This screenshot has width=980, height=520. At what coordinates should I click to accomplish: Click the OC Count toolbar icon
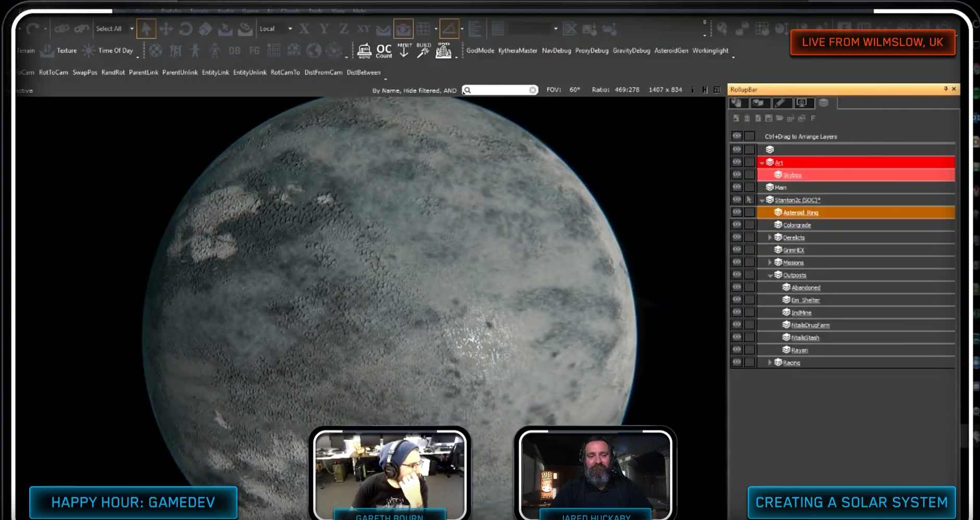tap(384, 50)
